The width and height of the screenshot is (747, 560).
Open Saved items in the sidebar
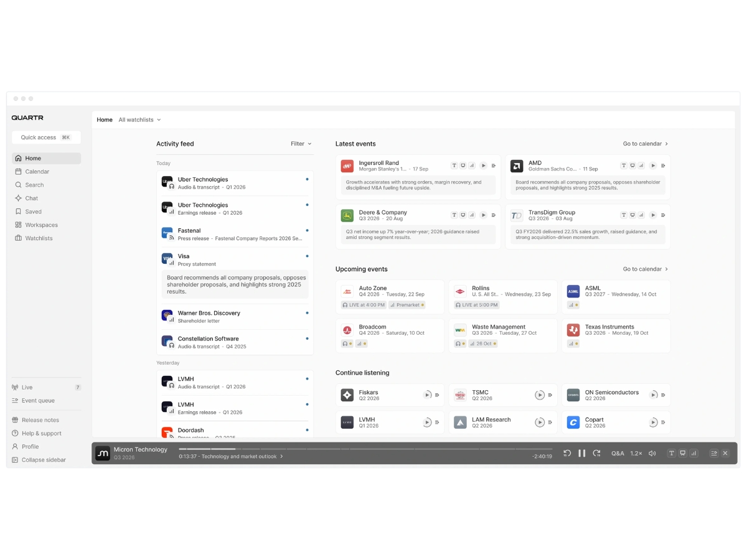click(x=46, y=212)
